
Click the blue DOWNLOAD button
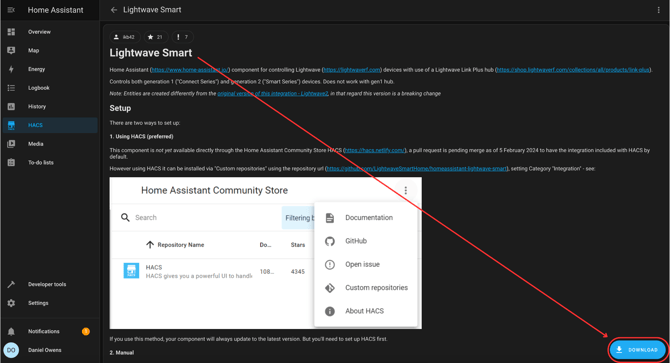(638, 350)
